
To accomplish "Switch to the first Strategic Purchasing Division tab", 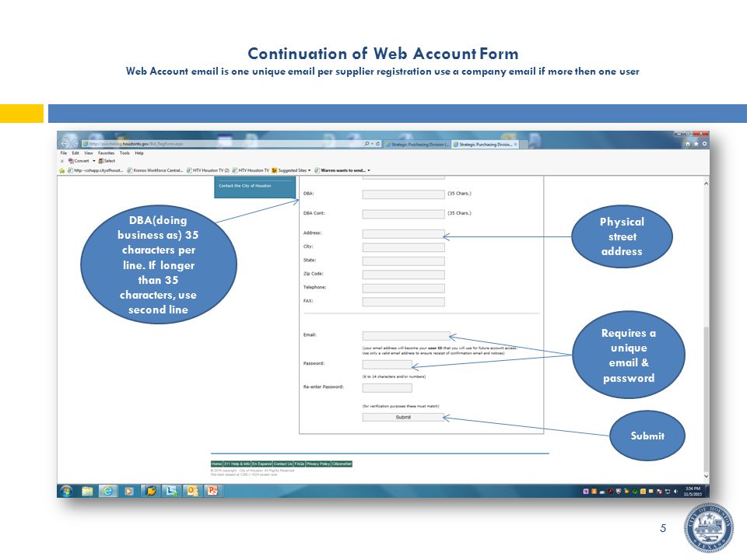I will [417, 145].
